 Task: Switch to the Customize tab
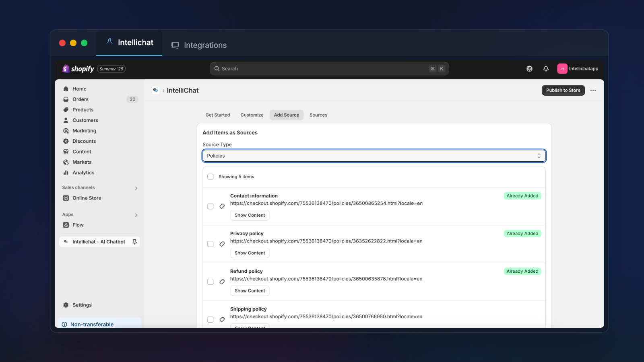click(x=252, y=115)
